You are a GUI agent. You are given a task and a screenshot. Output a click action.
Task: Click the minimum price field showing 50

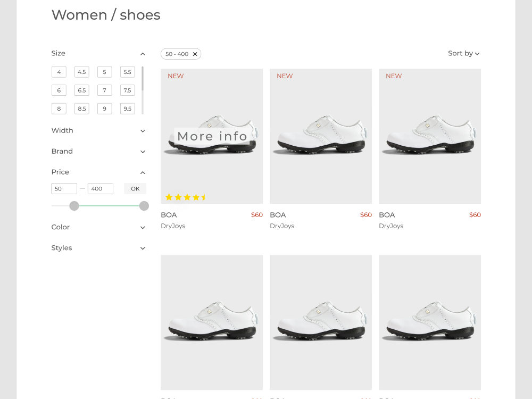[x=64, y=189]
